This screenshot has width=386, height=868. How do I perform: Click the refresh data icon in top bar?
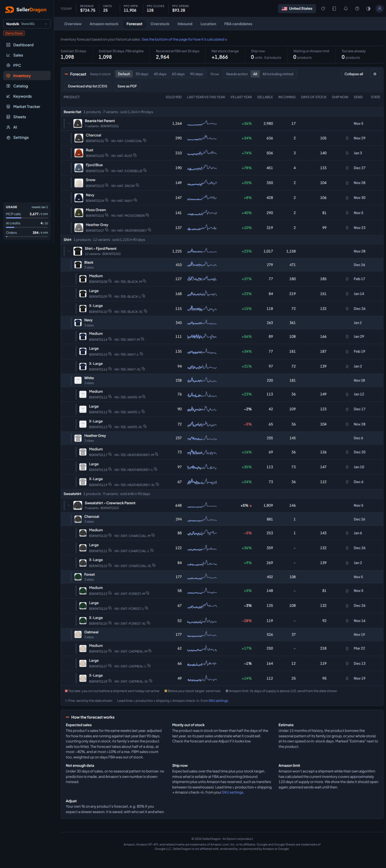point(323,8)
